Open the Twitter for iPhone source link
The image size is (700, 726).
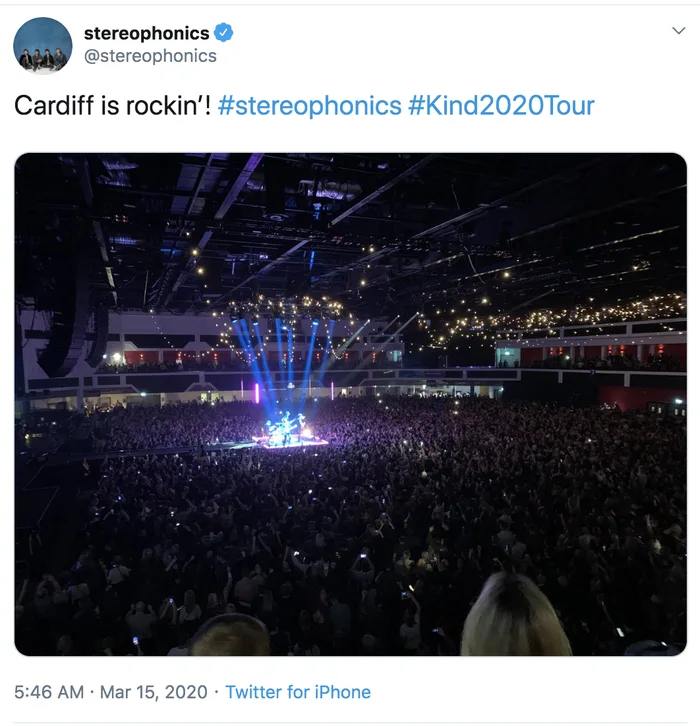point(298,692)
